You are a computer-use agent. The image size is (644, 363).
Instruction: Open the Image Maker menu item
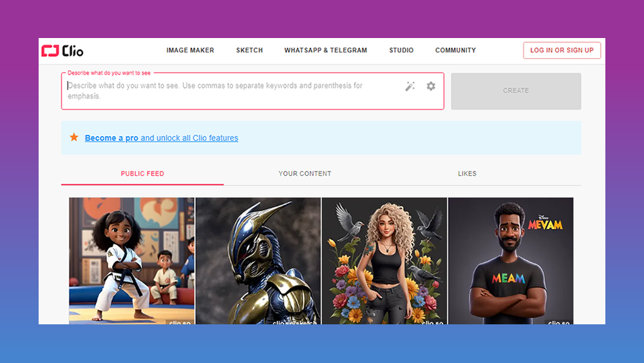pos(190,50)
